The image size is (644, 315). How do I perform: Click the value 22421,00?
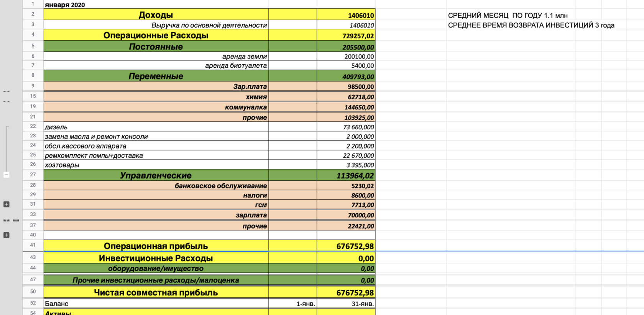click(x=346, y=226)
